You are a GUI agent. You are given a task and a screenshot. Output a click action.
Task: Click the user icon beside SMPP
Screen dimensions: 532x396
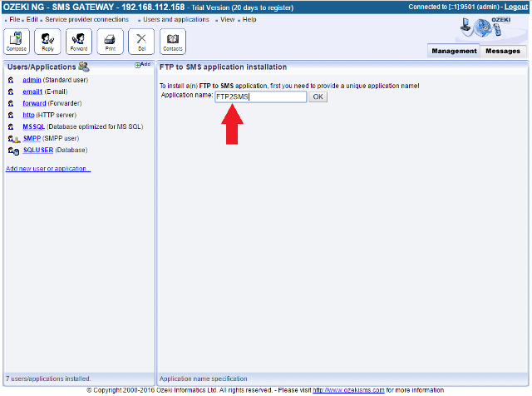pyautogui.click(x=14, y=139)
